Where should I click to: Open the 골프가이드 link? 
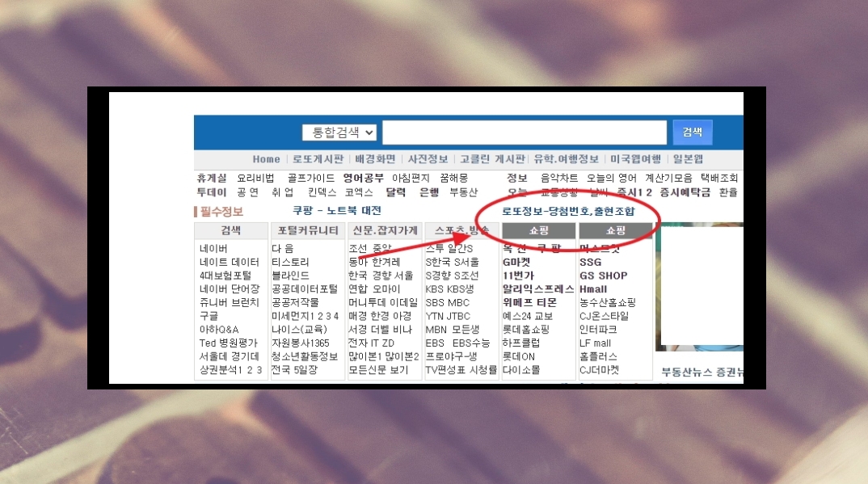tap(310, 178)
